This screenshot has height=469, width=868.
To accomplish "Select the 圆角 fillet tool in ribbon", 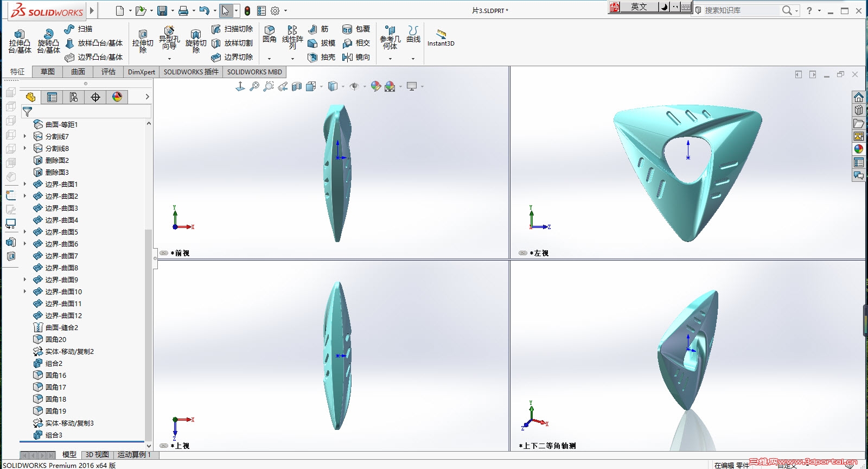I will click(270, 34).
